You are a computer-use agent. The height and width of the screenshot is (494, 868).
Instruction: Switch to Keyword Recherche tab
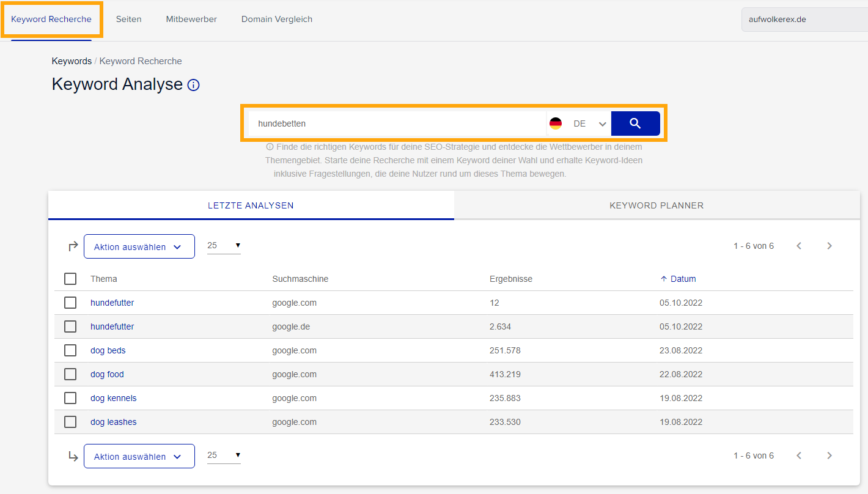point(51,19)
